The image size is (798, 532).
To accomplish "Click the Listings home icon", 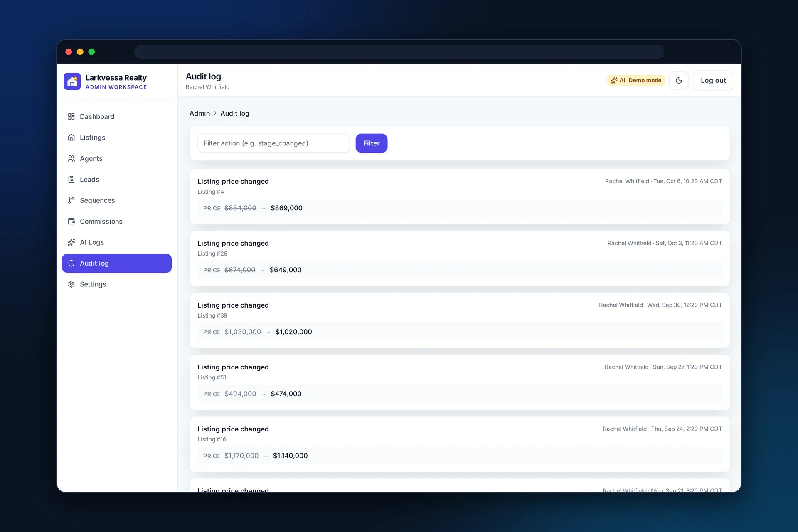I will click(71, 138).
